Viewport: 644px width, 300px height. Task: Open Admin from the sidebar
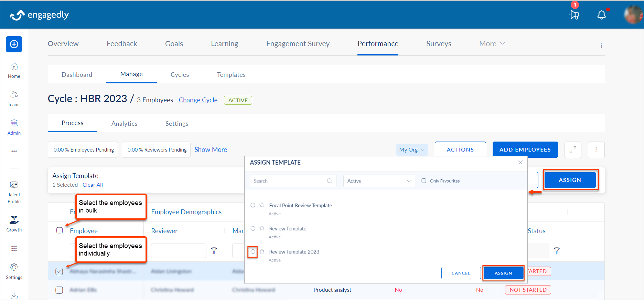[14, 127]
